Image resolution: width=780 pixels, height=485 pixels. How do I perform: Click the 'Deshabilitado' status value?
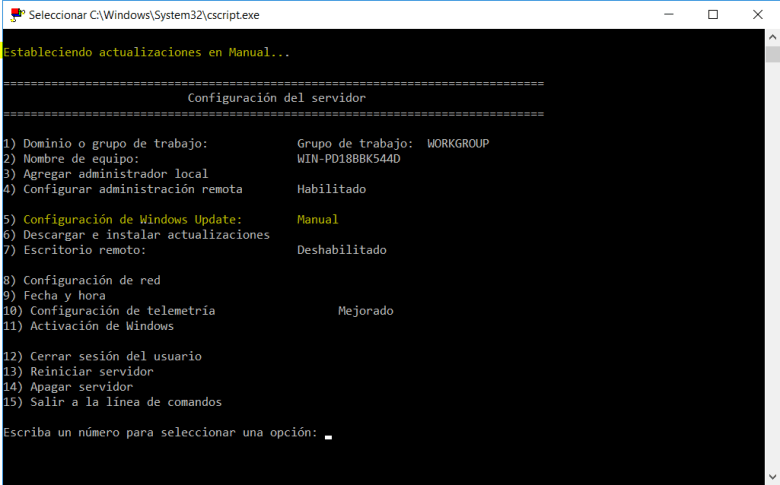pos(342,250)
